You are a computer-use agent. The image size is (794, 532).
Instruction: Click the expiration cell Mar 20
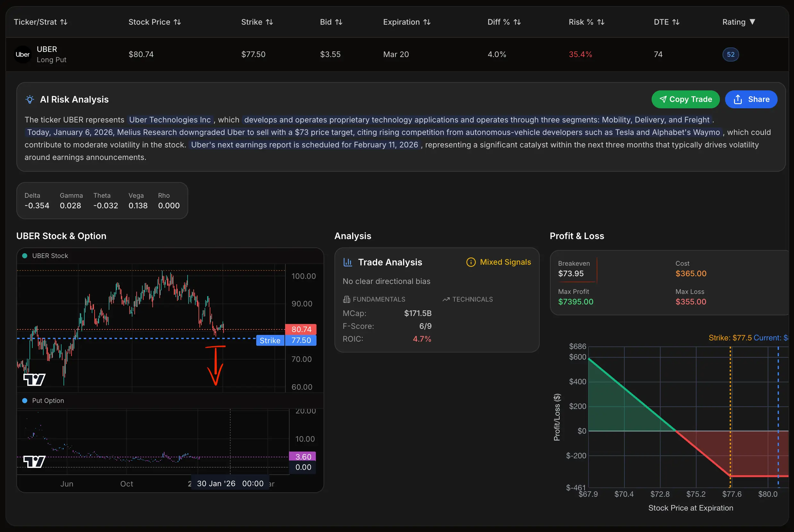tap(396, 54)
